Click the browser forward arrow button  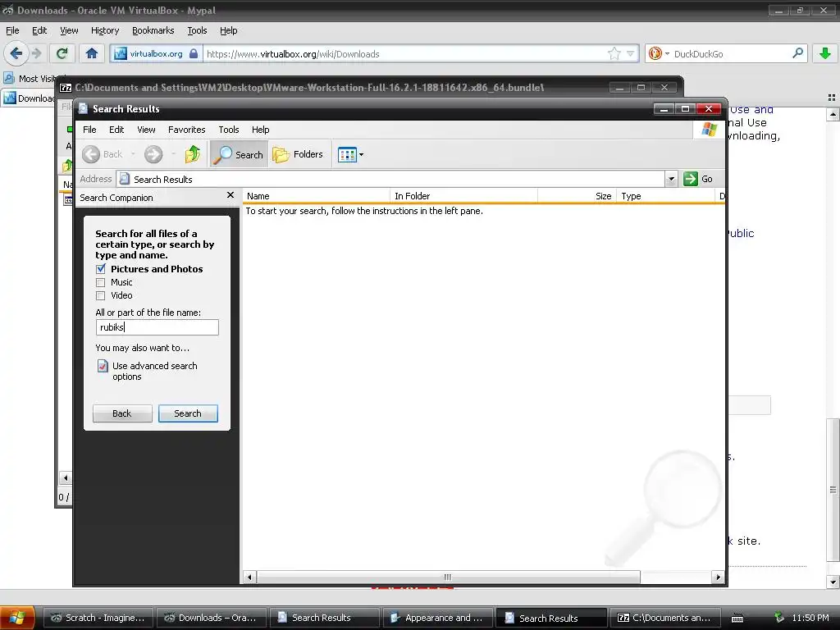click(37, 53)
